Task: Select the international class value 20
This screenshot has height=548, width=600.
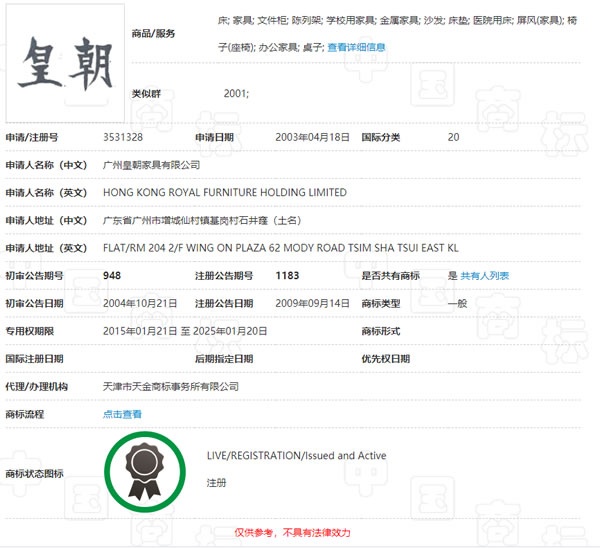Action: click(x=453, y=137)
